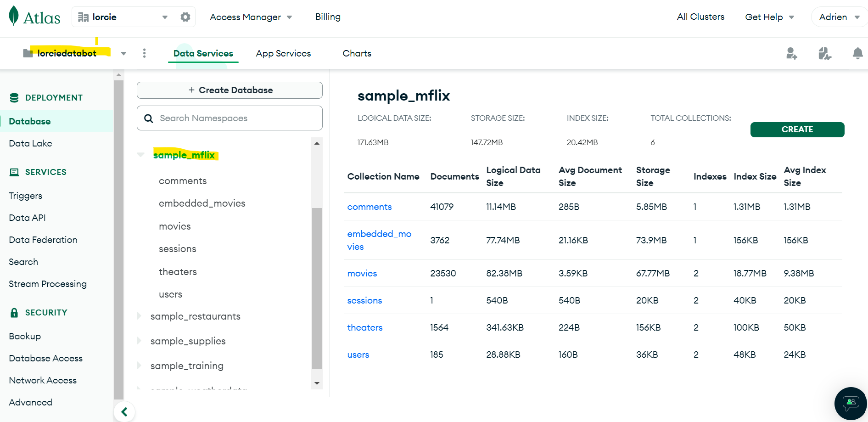Select theaters in the namespace tree

pos(178,272)
